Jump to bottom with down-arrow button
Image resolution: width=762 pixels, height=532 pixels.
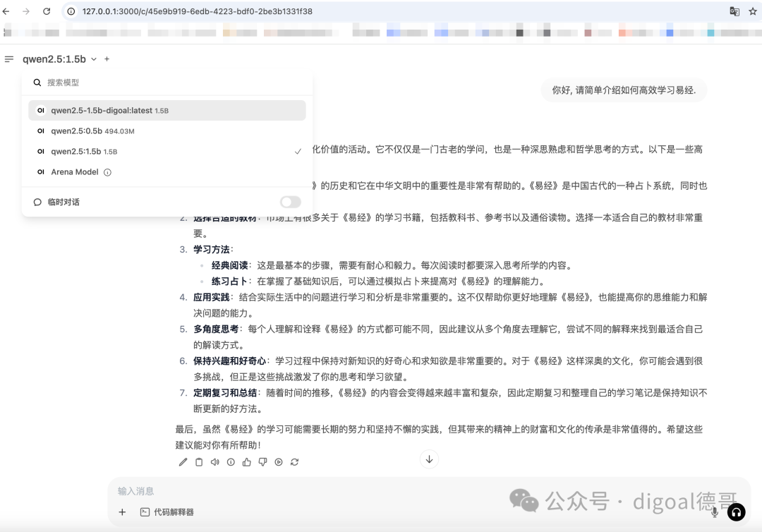tap(429, 459)
